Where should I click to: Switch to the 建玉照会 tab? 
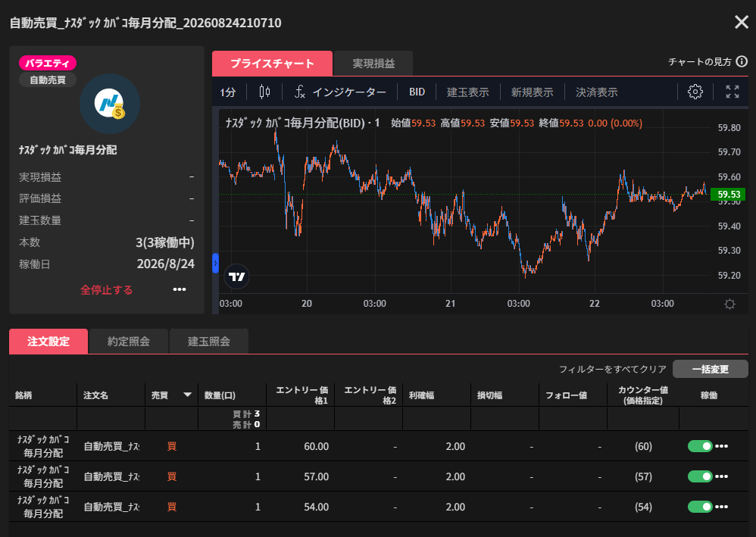[209, 342]
